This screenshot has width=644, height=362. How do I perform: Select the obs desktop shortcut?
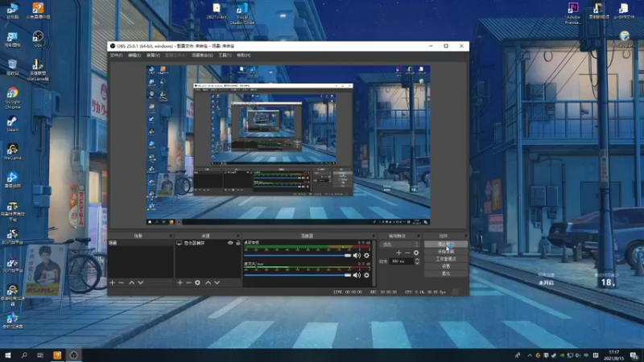[x=38, y=39]
